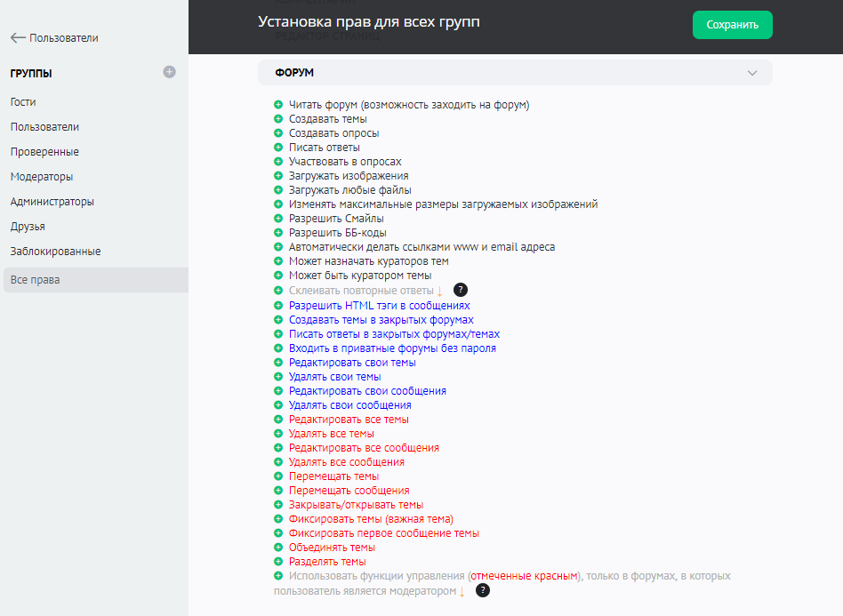This screenshot has width=843, height=616.
Task: Click green plus icon for Объединять темы
Action: [x=278, y=548]
